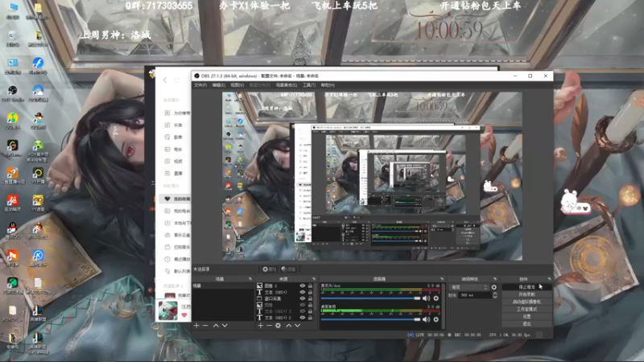Remove the selected source with the minus icon
The image size is (644, 362).
pyautogui.click(x=269, y=326)
